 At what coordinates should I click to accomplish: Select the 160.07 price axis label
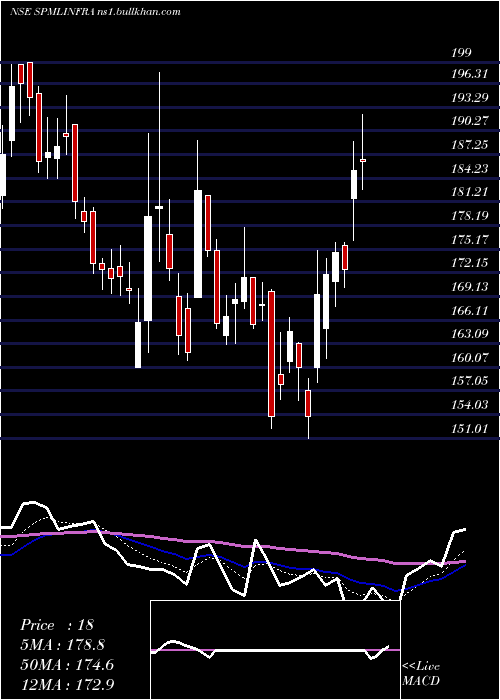tap(470, 358)
